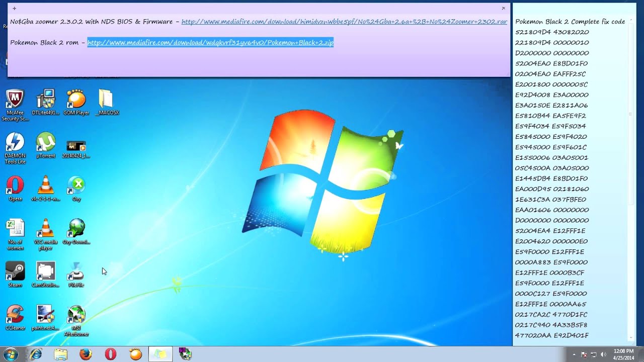Click the text 'Pokemon Black 2 rom -'
The height and width of the screenshot is (362, 644).
click(47, 43)
